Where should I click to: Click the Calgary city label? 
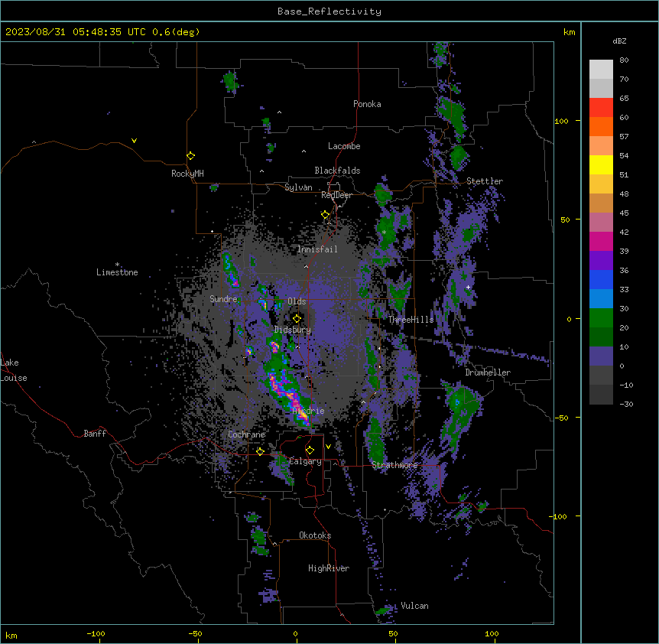pyautogui.click(x=306, y=461)
